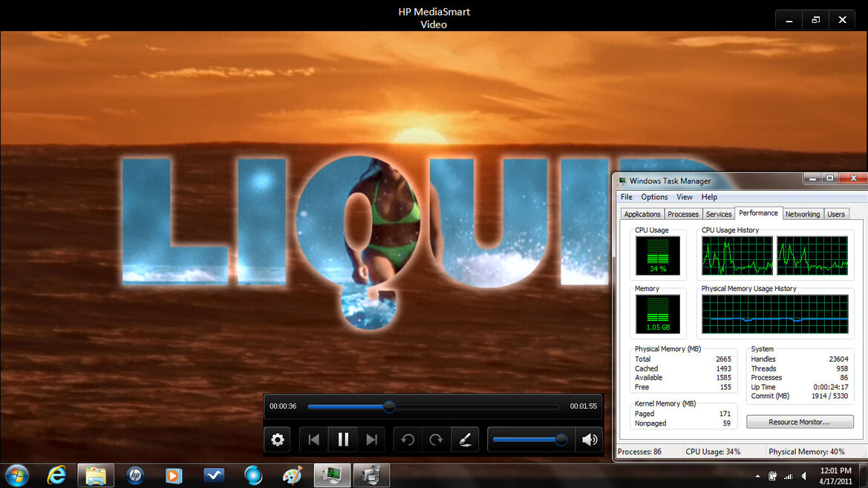Click the CPU Usage: 34% status bar entry
The height and width of the screenshot is (488, 868).
tap(713, 452)
